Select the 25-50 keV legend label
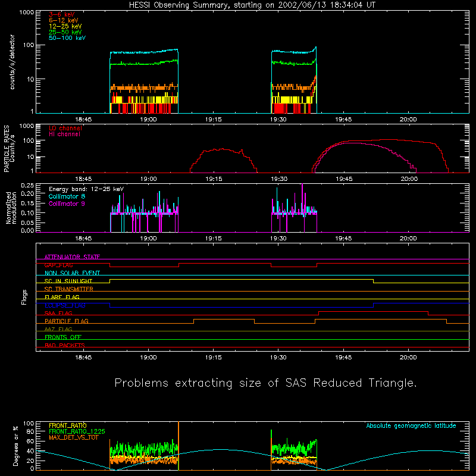The height and width of the screenshot is (476, 476). (x=65, y=32)
